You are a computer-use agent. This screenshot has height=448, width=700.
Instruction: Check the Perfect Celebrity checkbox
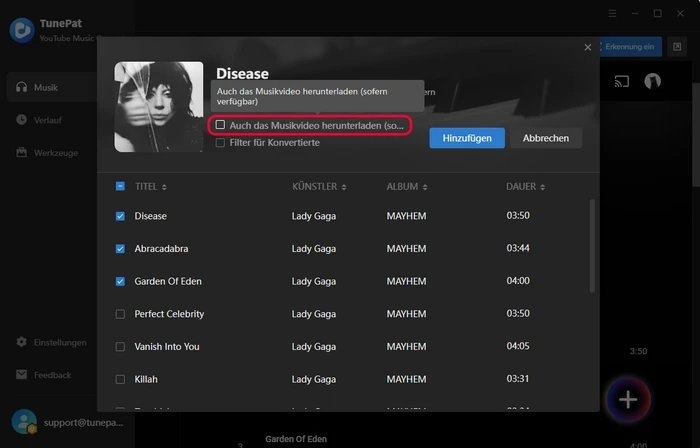(120, 314)
